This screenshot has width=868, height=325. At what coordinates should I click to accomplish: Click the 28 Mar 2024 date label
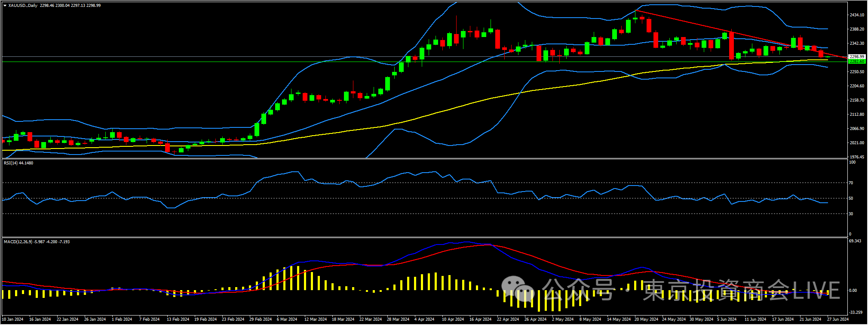[x=398, y=319]
